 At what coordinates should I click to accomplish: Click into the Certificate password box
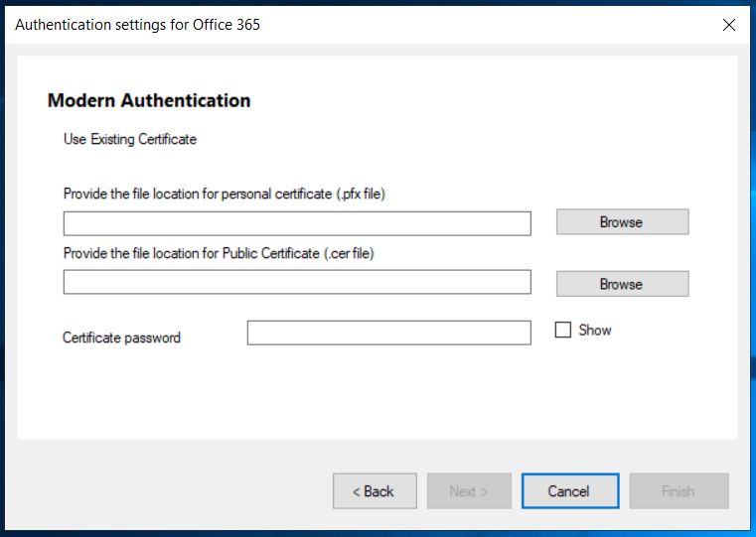pyautogui.click(x=389, y=333)
